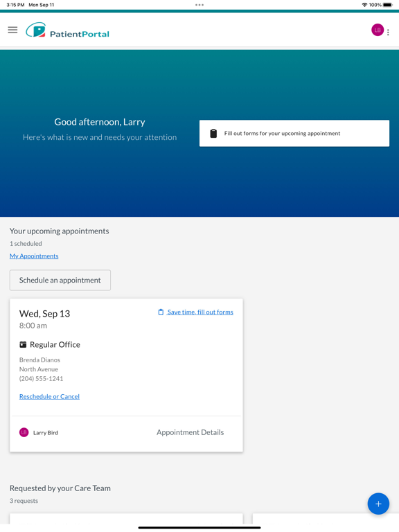Tap the blue plus floating action button
Screen dimensions: 399x532
coord(378,504)
